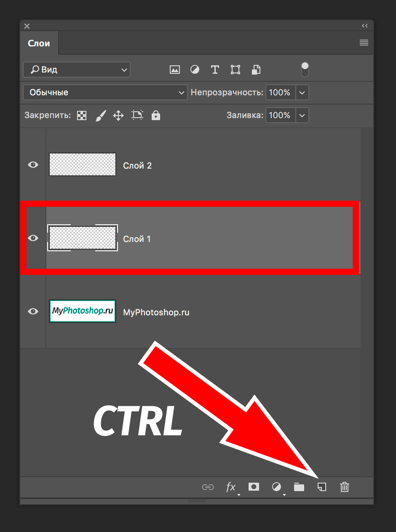Image resolution: width=396 pixels, height=532 pixels.
Task: Click the shape layer filter icon
Action: [235, 70]
